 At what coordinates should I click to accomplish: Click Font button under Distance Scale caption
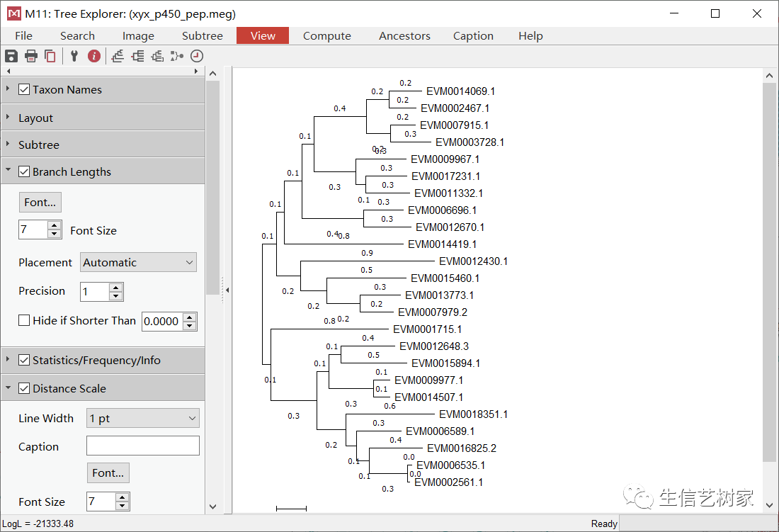pos(108,473)
